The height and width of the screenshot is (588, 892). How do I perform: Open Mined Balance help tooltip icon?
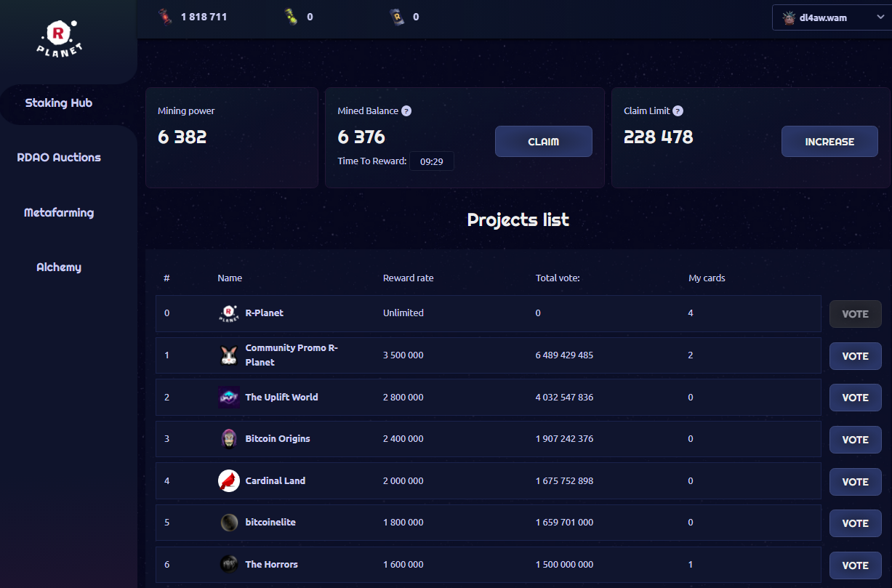pyautogui.click(x=406, y=111)
